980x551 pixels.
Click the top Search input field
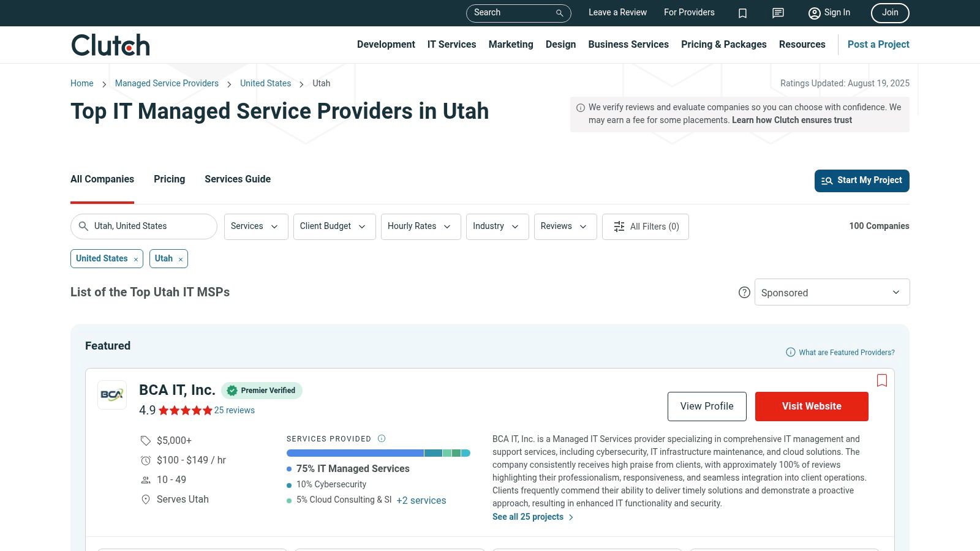(x=519, y=13)
